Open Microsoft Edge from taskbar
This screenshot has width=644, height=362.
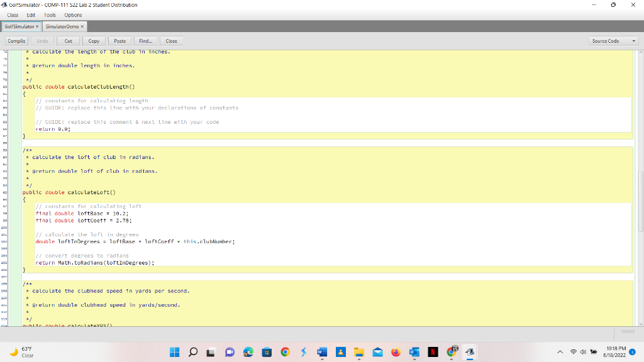coord(248,352)
